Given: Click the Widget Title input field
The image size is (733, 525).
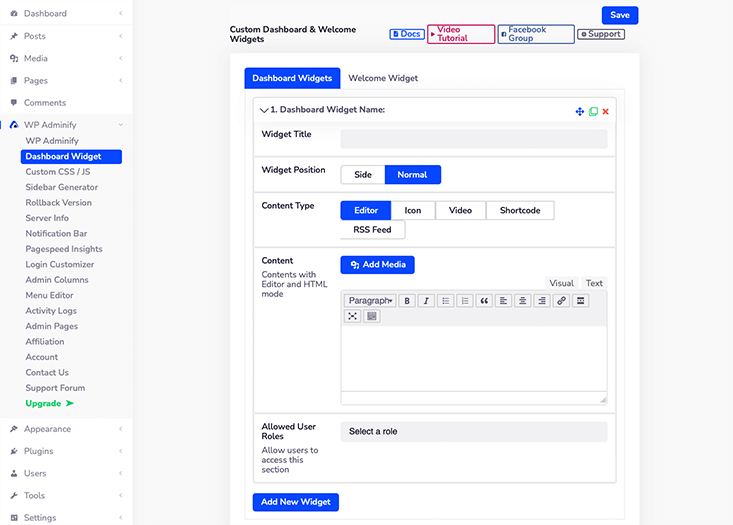Looking at the screenshot, I should click(x=473, y=139).
